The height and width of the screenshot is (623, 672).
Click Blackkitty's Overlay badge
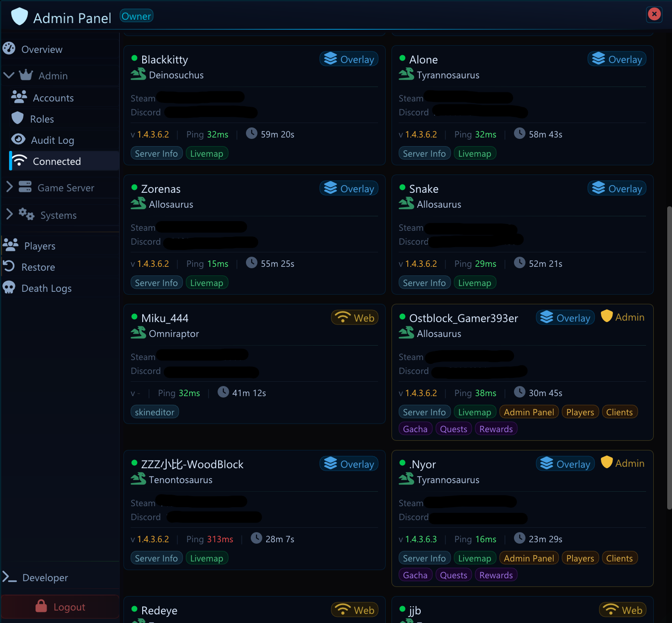[x=349, y=59]
